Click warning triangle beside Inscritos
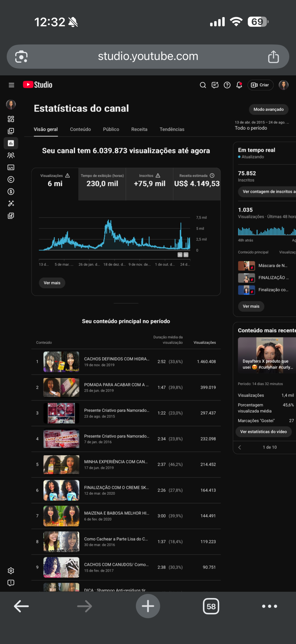Image resolution: width=296 pixels, height=644 pixels. click(x=158, y=176)
